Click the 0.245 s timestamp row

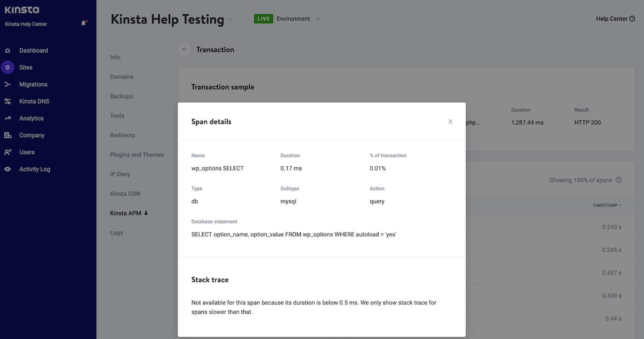tap(612, 250)
